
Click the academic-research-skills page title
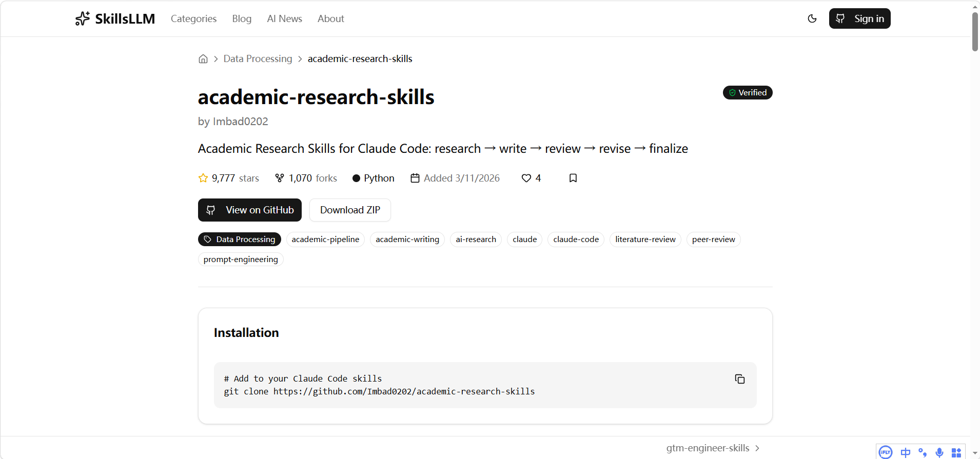(316, 97)
